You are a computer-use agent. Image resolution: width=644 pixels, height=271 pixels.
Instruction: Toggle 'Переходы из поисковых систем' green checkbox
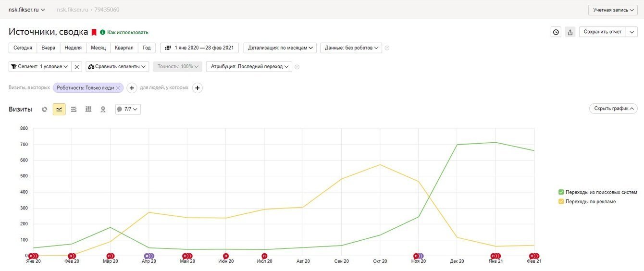tap(561, 192)
